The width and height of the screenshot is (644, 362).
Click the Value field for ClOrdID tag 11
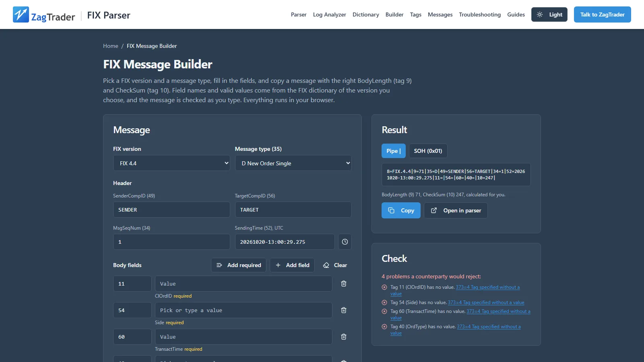point(244,284)
